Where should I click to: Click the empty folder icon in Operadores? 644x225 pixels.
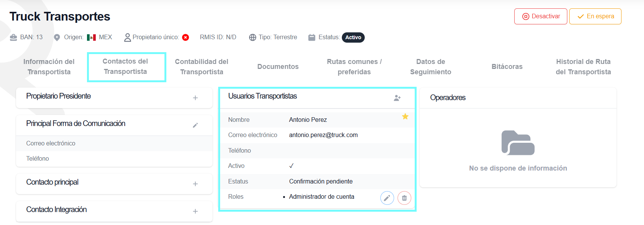coord(518,143)
